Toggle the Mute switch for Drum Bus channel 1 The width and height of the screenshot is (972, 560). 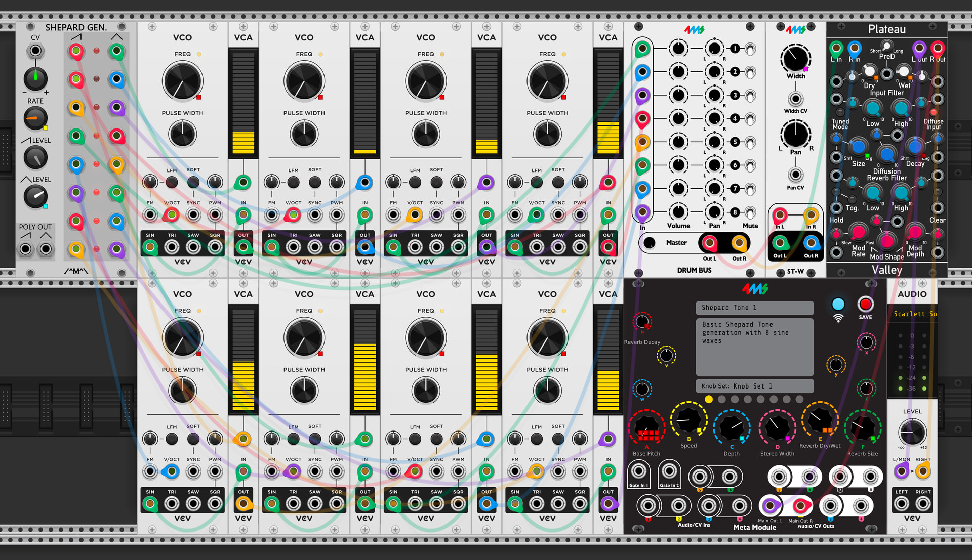tap(750, 49)
